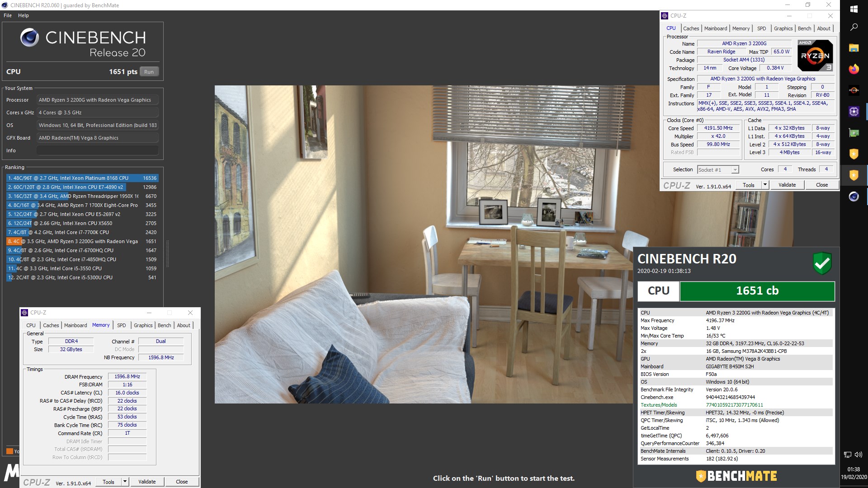This screenshot has width=868, height=488.
Task: Open the Windows Start menu
Action: [x=854, y=9]
